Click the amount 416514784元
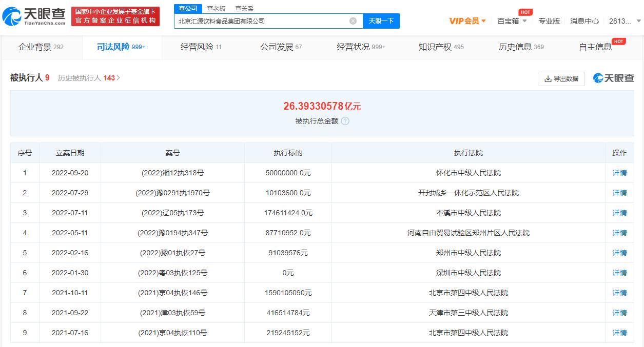644x347 pixels. (x=288, y=313)
